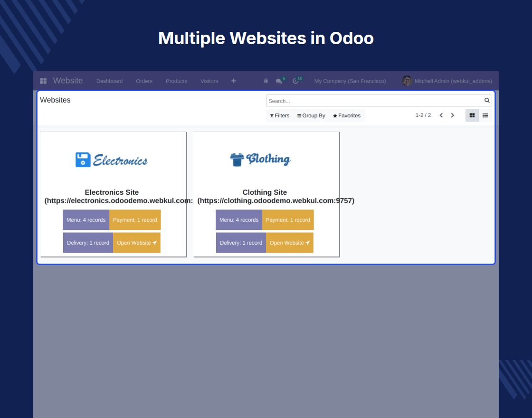Open Menu: 4 records for Electronics Site
This screenshot has height=418, width=532.
click(86, 220)
